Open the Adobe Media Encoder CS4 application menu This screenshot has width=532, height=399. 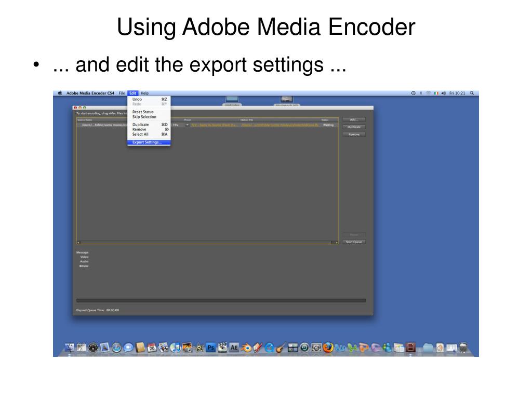[90, 93]
